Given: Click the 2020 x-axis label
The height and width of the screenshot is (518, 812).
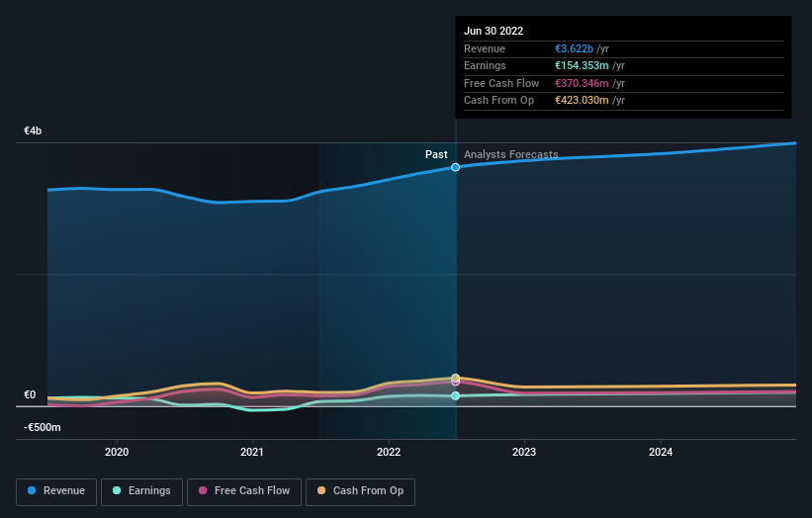Looking at the screenshot, I should pos(117,452).
